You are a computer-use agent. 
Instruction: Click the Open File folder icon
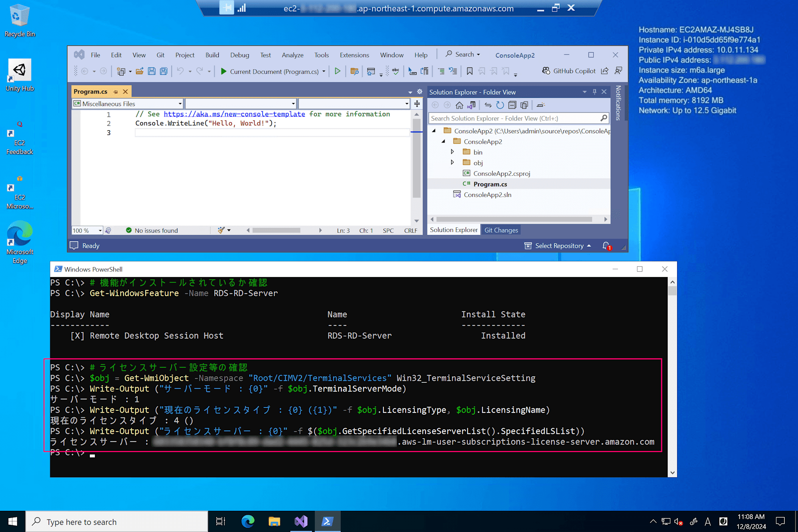pos(139,71)
